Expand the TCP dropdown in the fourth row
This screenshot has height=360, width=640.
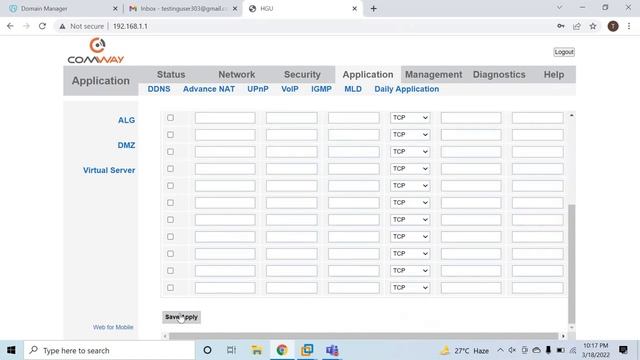coord(410,169)
